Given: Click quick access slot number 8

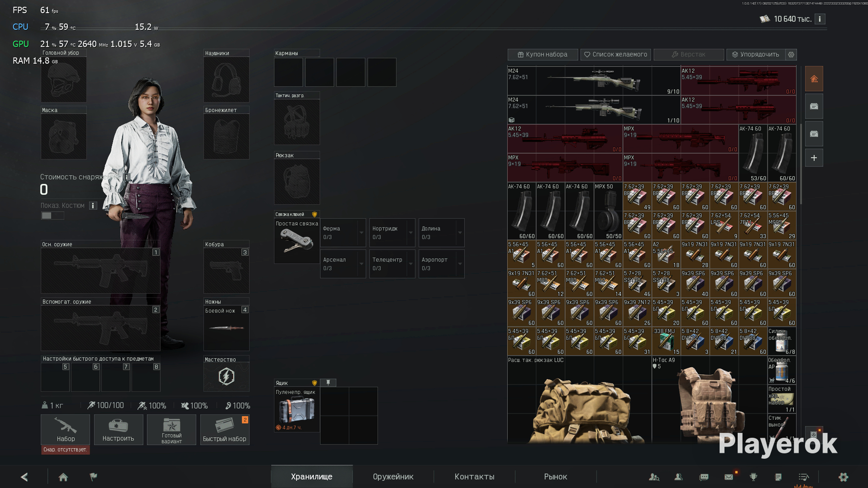Looking at the screenshot, I should [146, 377].
